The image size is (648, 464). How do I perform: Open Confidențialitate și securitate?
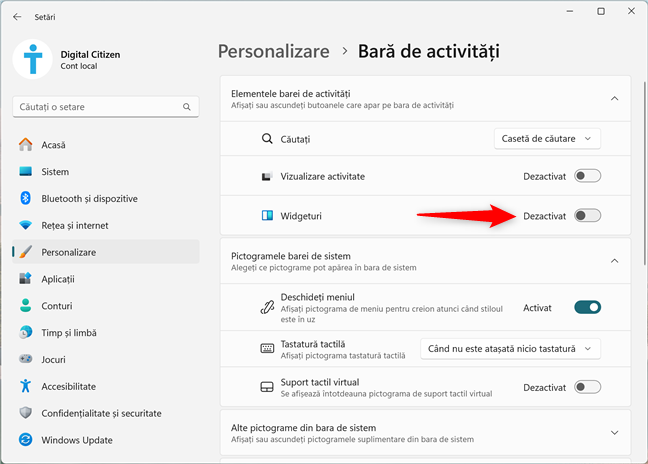pos(106,413)
